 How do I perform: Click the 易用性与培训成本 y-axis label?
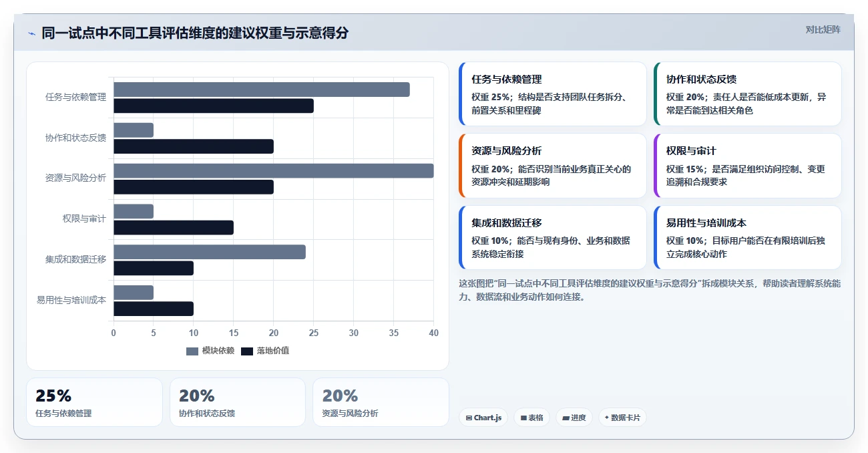pos(71,300)
